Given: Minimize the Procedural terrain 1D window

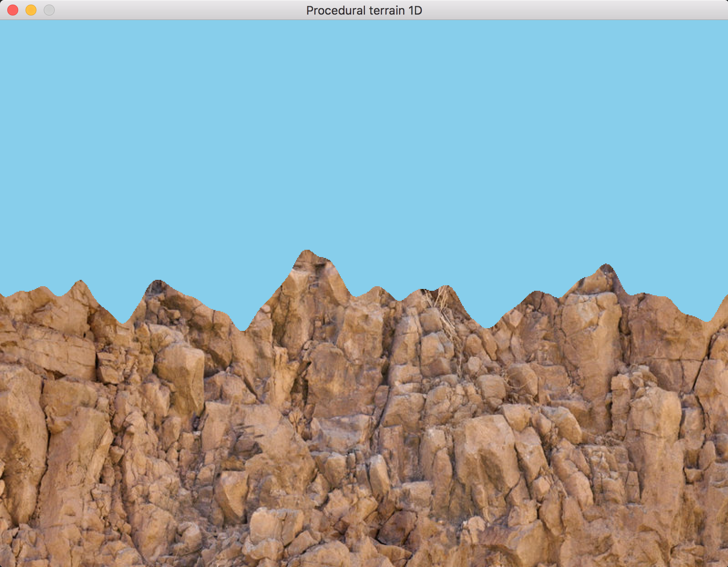Looking at the screenshot, I should pyautogui.click(x=31, y=10).
